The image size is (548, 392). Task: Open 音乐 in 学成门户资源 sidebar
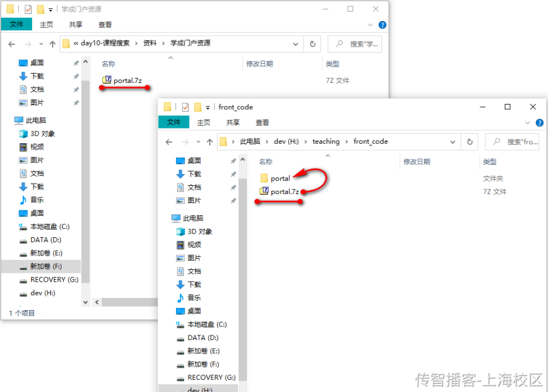click(x=32, y=200)
